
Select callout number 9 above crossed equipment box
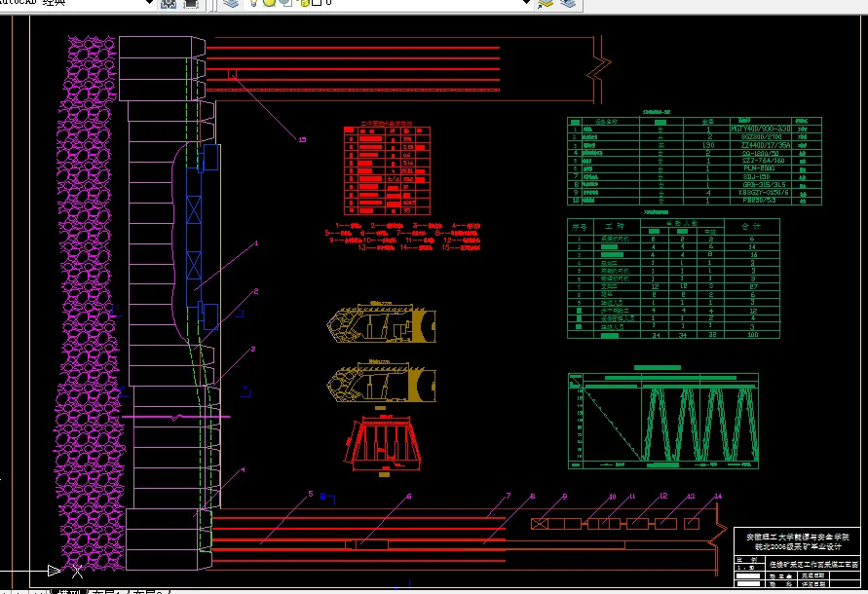[565, 496]
